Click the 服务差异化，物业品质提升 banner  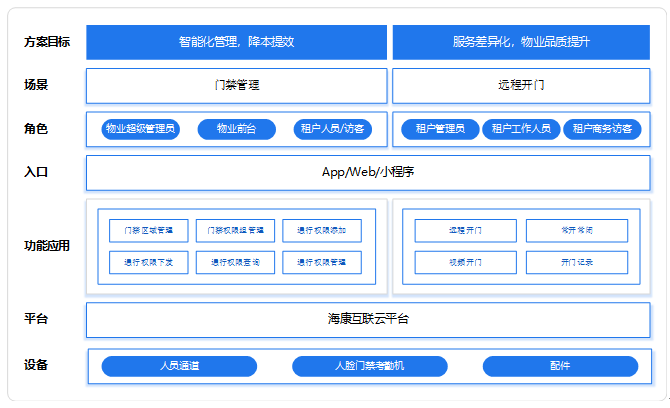(x=520, y=42)
